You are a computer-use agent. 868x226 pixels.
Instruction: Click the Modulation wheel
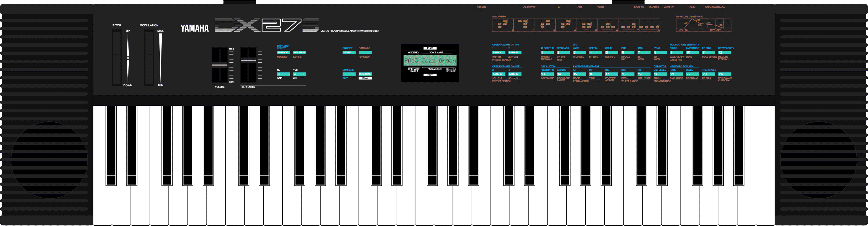pos(149,58)
